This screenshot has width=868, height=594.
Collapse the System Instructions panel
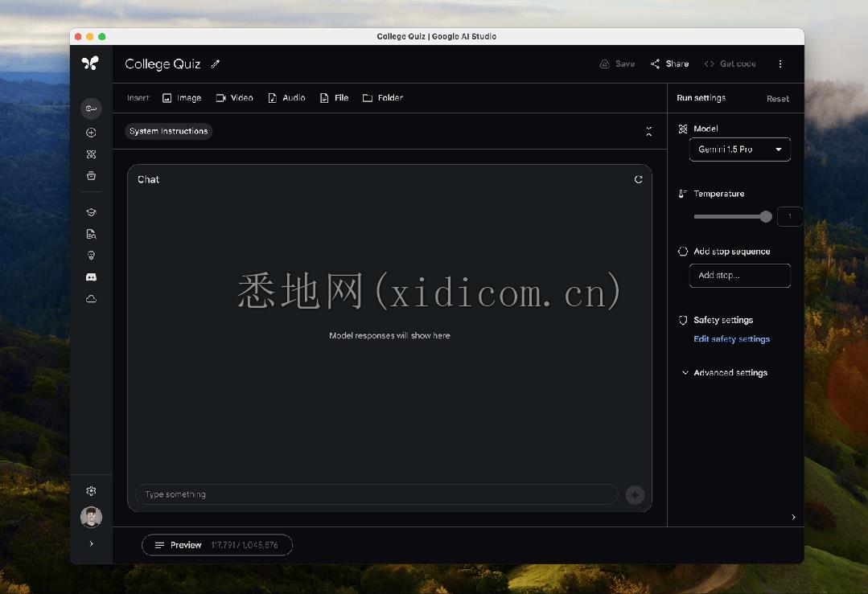click(x=648, y=131)
